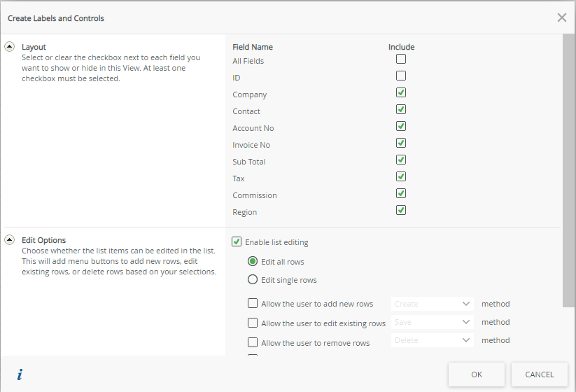Disable the Enable list editing checkbox
Screen dimensions: 576x392
[237, 242]
